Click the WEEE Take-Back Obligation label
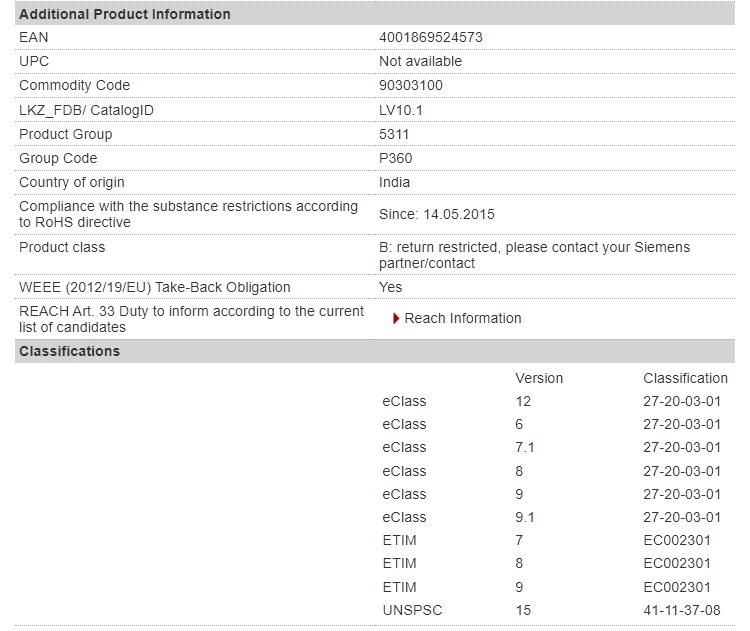This screenshot has height=631, width=750. [154, 287]
